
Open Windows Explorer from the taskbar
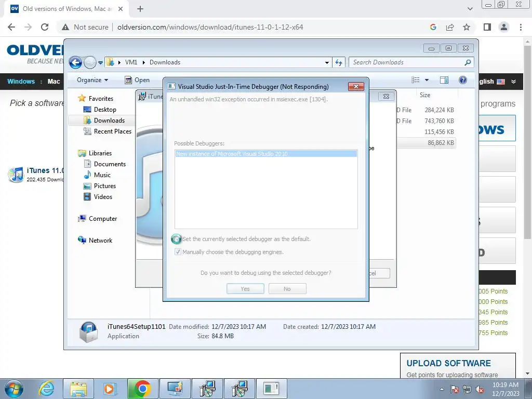point(78,389)
